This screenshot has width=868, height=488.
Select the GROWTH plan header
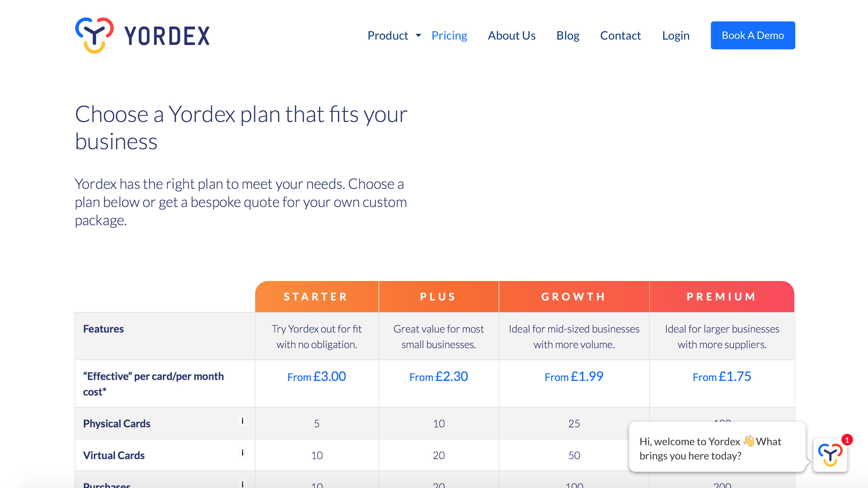click(574, 296)
